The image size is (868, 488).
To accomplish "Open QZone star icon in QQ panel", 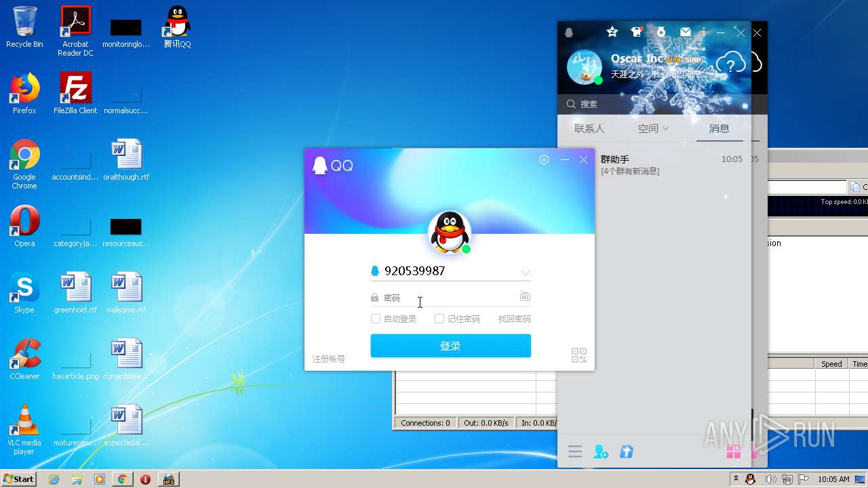I will pos(612,32).
